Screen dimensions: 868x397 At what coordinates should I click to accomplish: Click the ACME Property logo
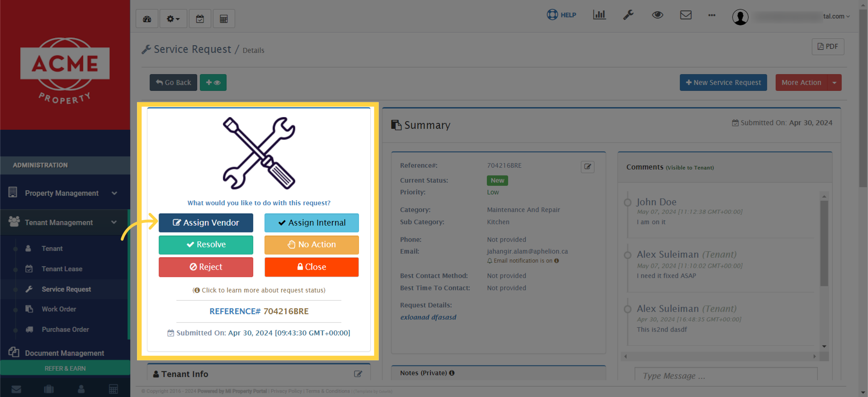click(x=65, y=71)
